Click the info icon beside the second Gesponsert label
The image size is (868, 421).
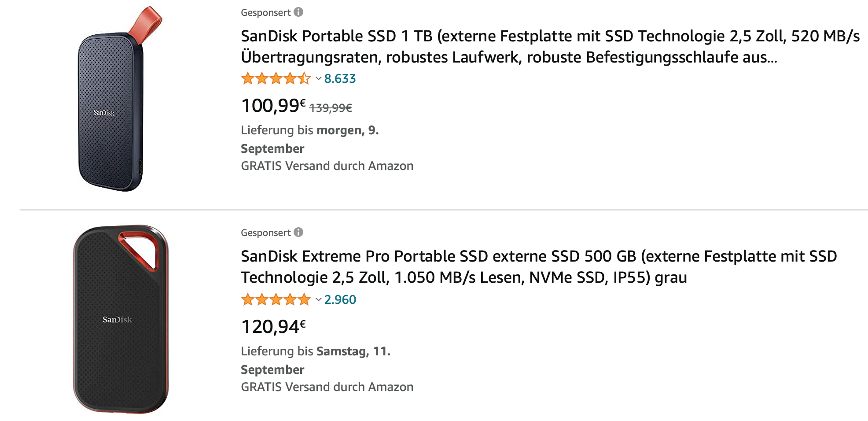[298, 233]
